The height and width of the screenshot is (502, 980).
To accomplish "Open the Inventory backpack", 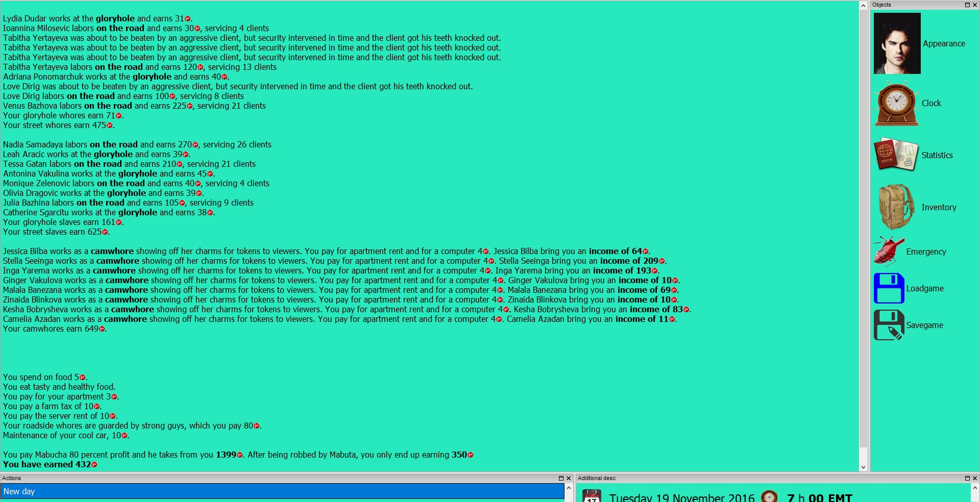I will tap(896, 207).
